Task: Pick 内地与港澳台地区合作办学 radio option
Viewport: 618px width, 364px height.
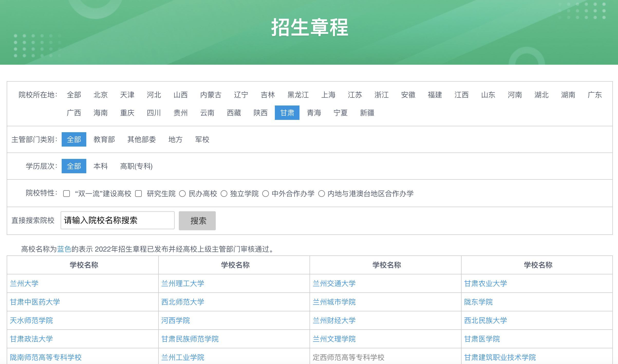Action: point(322,194)
